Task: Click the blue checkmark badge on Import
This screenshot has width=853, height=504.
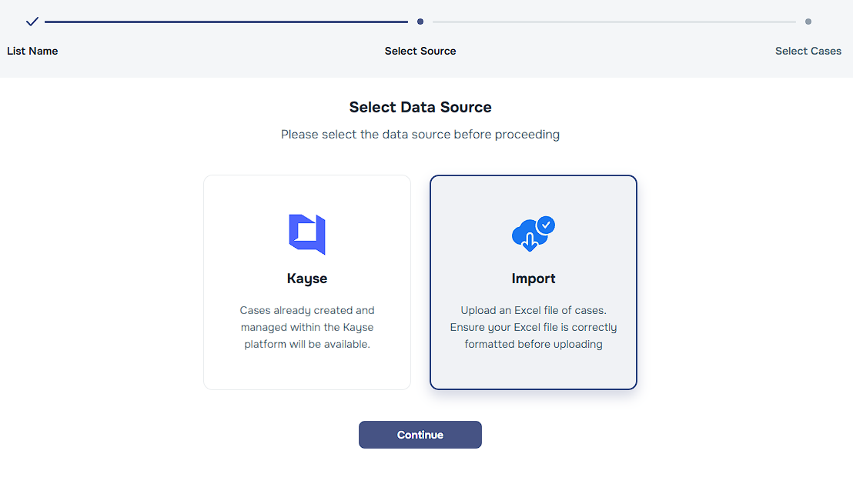Action: pyautogui.click(x=546, y=225)
